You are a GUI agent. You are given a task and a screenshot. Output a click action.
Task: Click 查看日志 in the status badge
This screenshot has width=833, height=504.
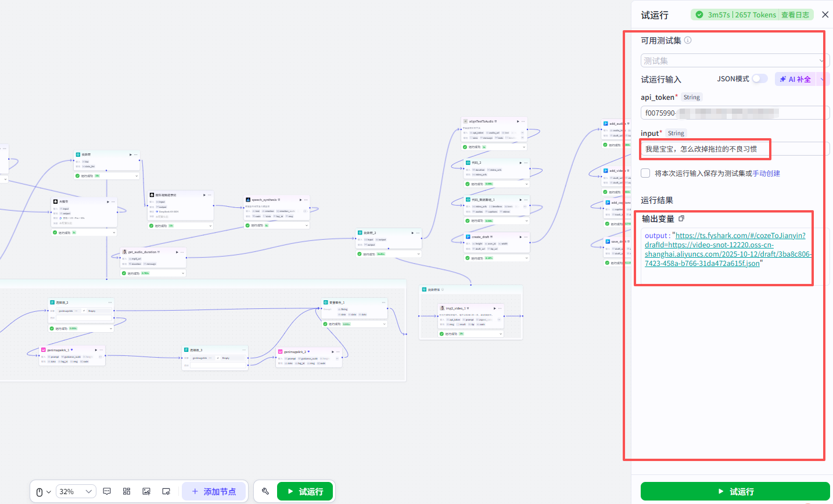(795, 15)
